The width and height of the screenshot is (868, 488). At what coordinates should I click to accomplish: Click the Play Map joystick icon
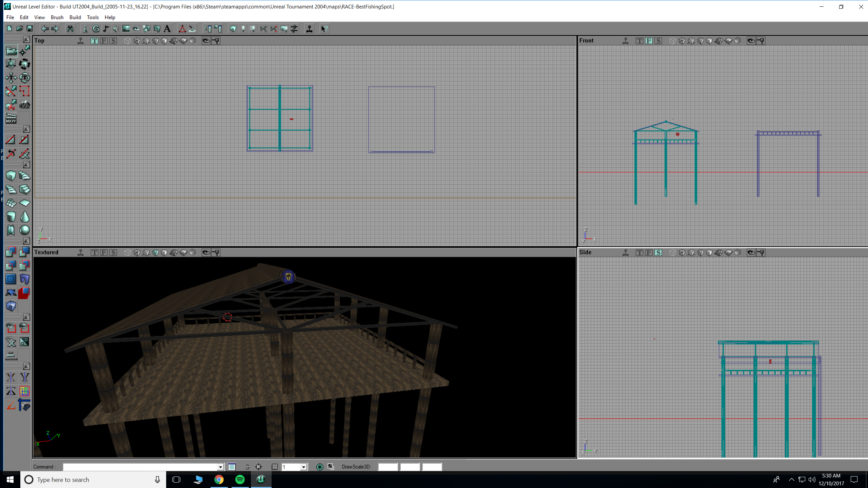pos(309,29)
